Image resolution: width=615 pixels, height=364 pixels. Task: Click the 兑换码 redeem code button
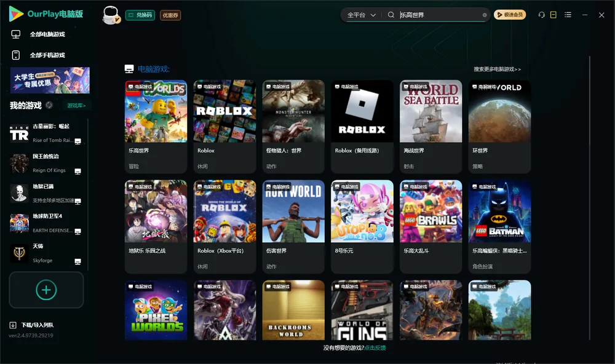(140, 15)
